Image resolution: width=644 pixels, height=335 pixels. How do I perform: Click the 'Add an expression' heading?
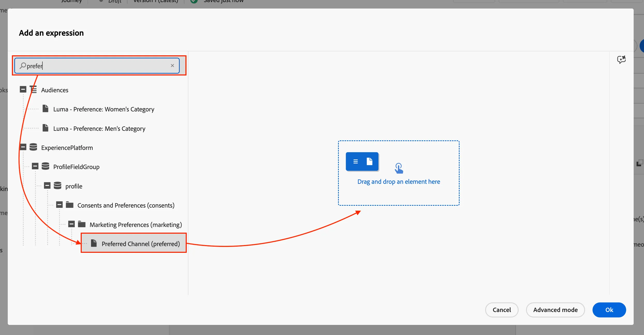pyautogui.click(x=51, y=33)
